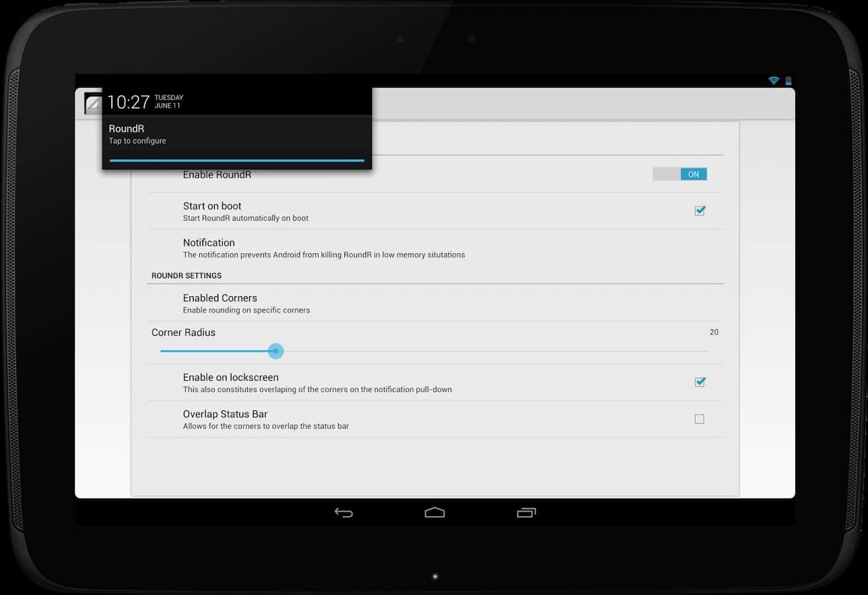This screenshot has width=868, height=595.
Task: Tap the Wi-Fi status icon
Action: pos(773,81)
